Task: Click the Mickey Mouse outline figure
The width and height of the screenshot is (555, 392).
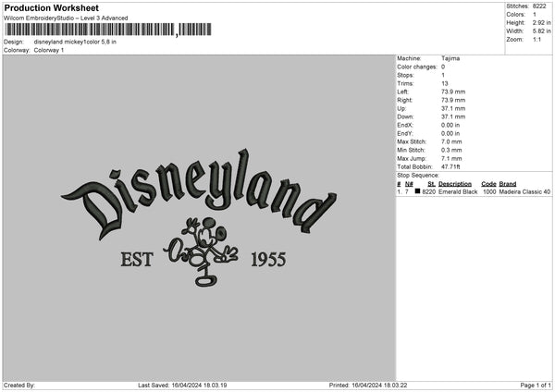Action: click(x=201, y=251)
